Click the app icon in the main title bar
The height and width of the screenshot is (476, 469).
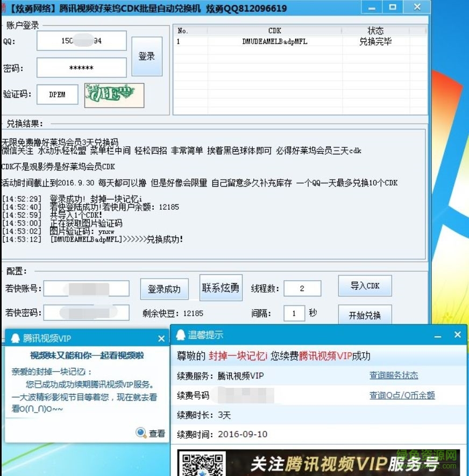point(5,8)
